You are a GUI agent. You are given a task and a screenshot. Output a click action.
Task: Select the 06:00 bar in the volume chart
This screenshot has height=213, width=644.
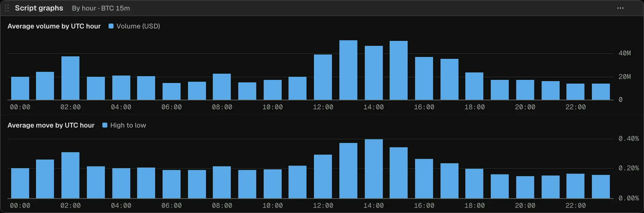pos(172,91)
